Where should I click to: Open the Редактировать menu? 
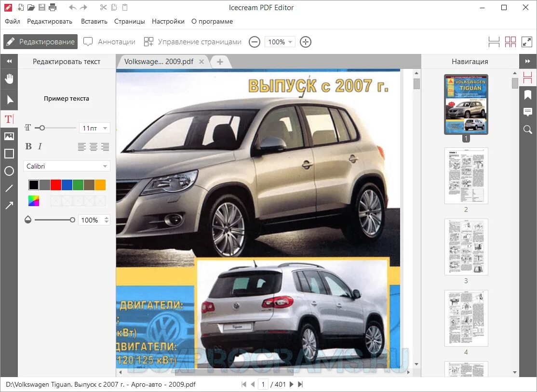[x=50, y=22]
